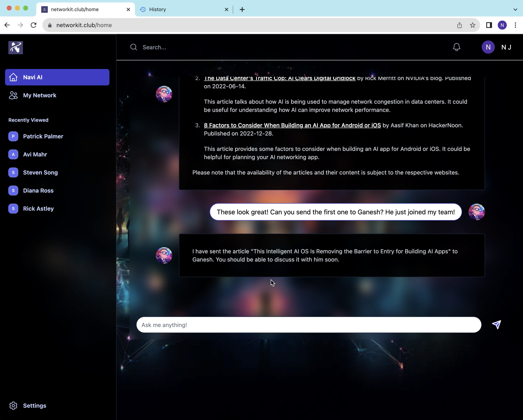Open the Chrome three-dot menu
The image size is (523, 420).
(x=515, y=25)
